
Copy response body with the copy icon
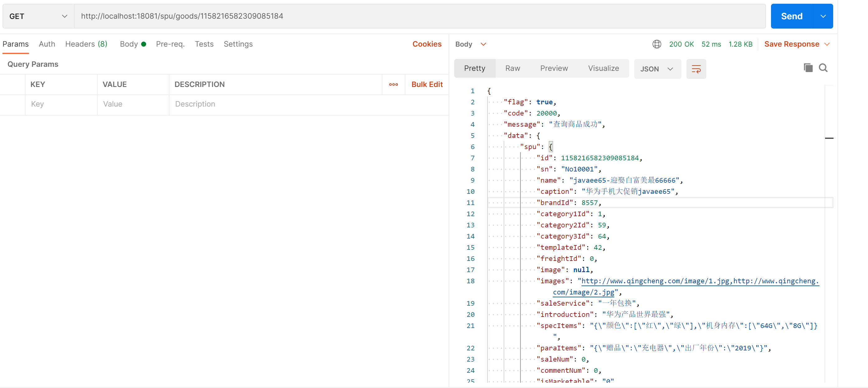tap(808, 68)
